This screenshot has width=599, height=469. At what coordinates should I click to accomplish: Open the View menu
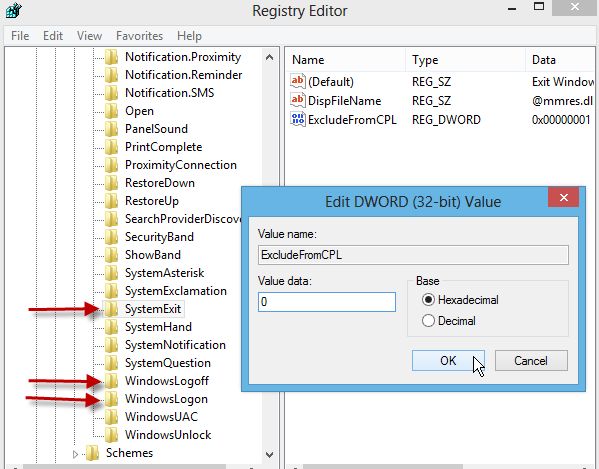click(x=89, y=36)
